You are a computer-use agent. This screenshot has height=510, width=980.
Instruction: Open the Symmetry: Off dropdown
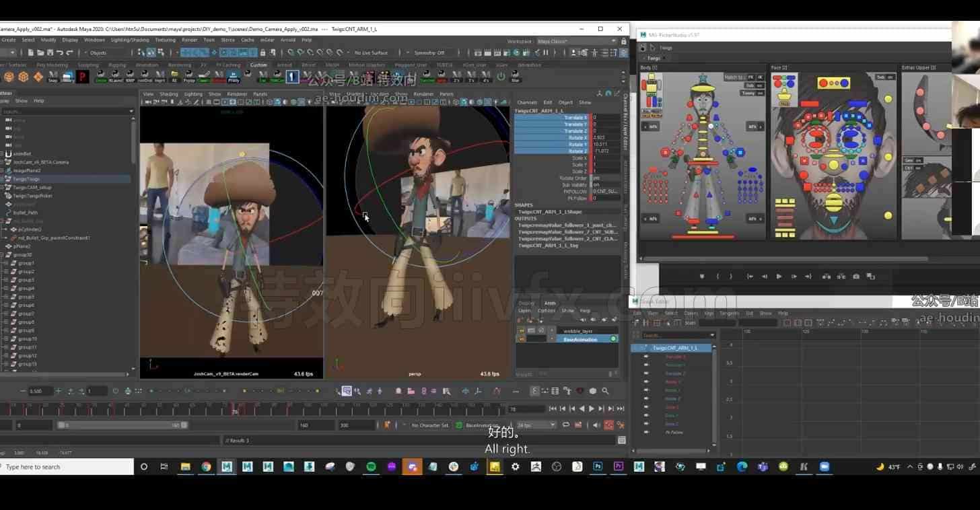(x=429, y=52)
